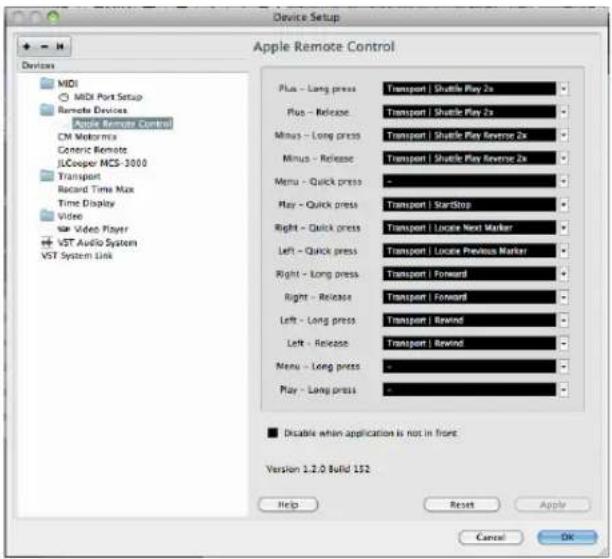Click the green zoom window button
The image size is (612, 559).
53,17
